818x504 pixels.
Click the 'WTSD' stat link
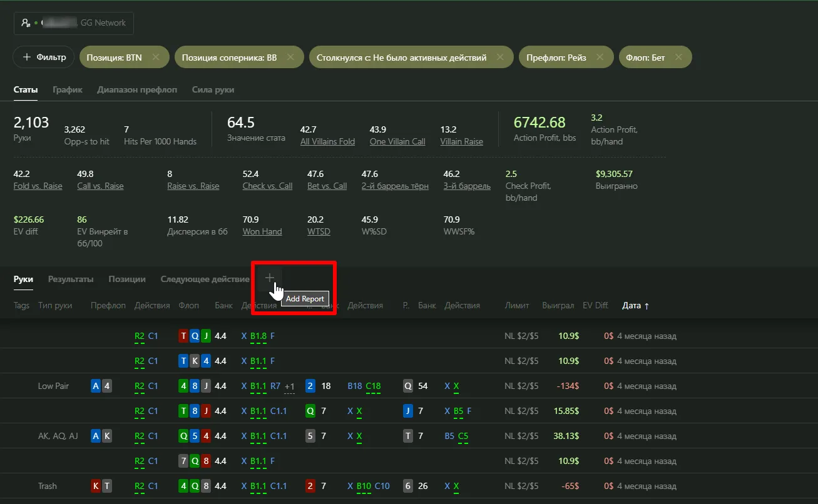click(x=319, y=232)
